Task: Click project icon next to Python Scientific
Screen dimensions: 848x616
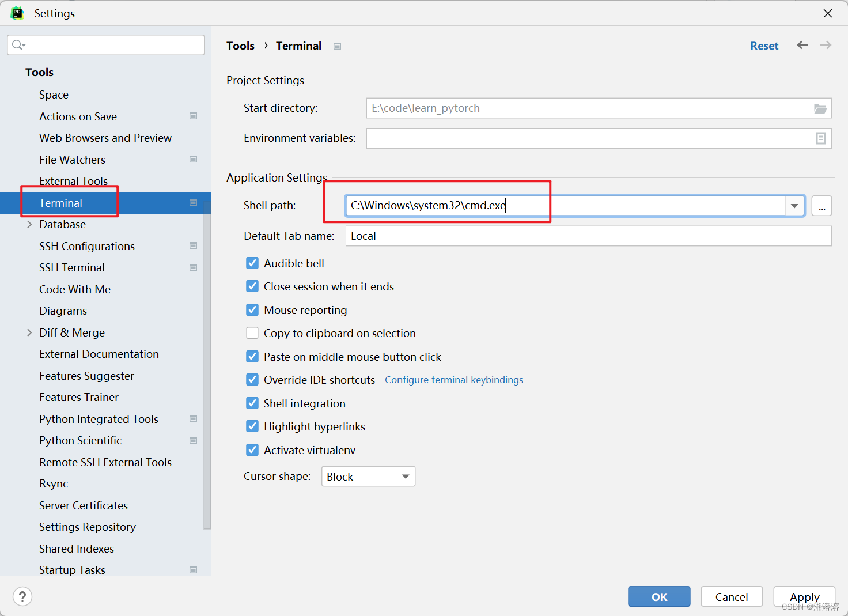Action: [194, 440]
